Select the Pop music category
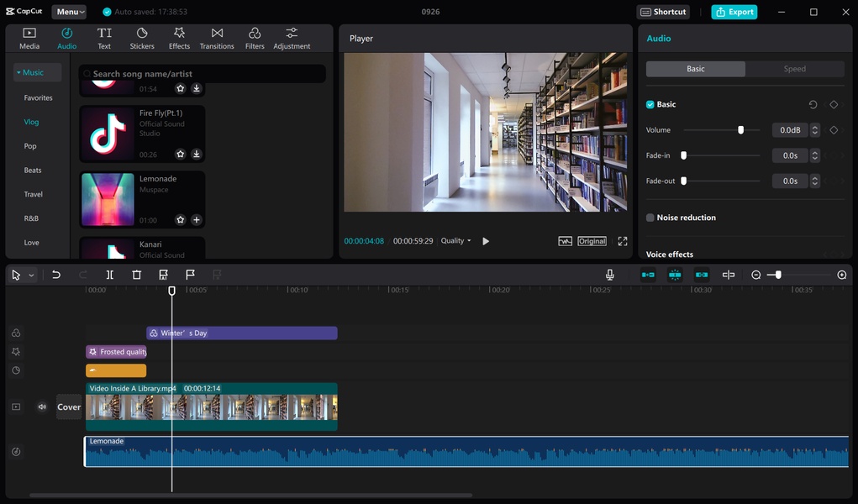The height and width of the screenshot is (504, 858). tap(30, 146)
